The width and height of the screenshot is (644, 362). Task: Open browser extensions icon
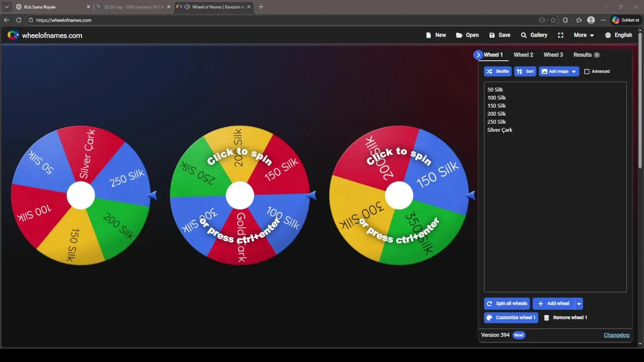pyautogui.click(x=566, y=20)
